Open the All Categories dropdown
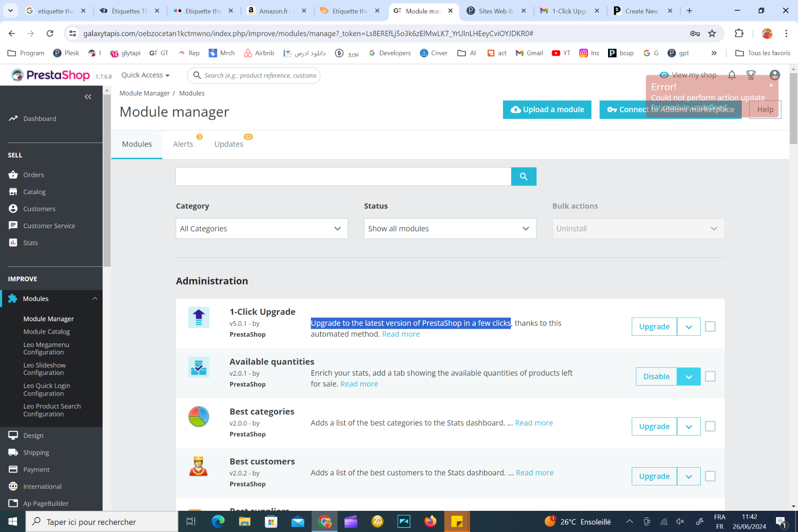The width and height of the screenshot is (798, 532). tap(261, 229)
